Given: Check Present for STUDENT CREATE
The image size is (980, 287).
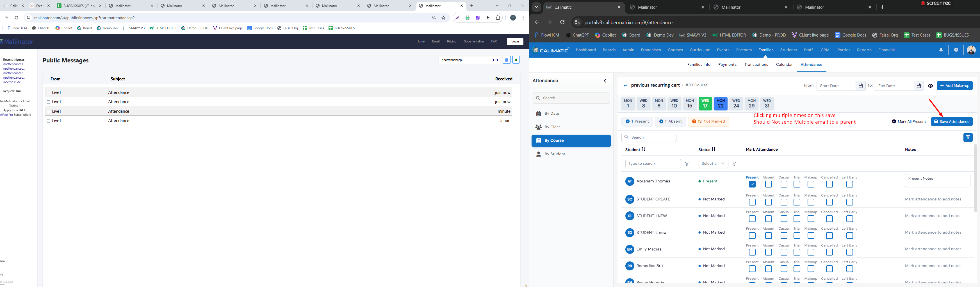Looking at the screenshot, I should (x=752, y=202).
